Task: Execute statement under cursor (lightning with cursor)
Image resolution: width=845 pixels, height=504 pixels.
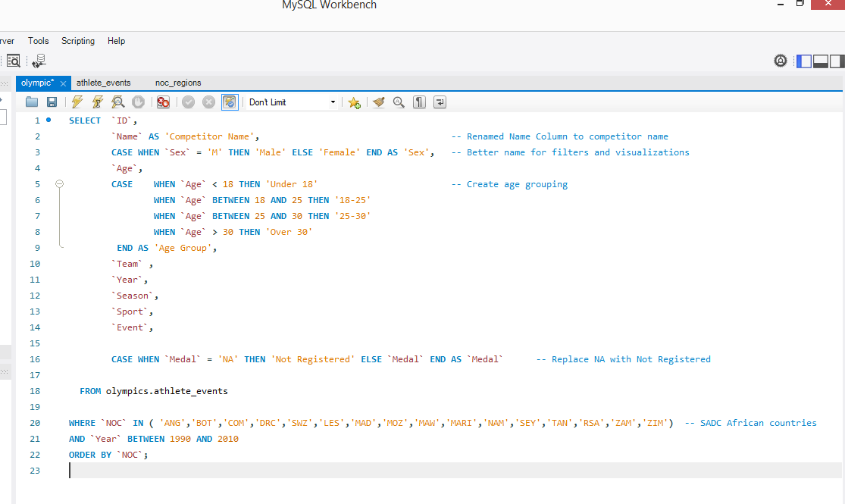Action: coord(98,102)
